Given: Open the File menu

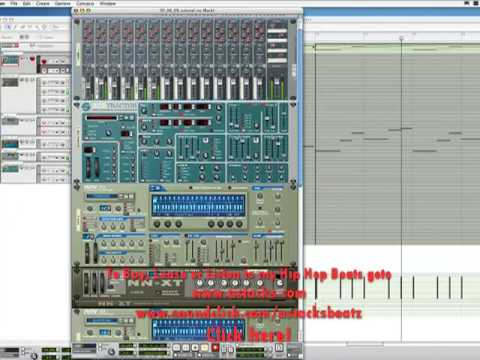Looking at the screenshot, I should pyautogui.click(x=14, y=3).
